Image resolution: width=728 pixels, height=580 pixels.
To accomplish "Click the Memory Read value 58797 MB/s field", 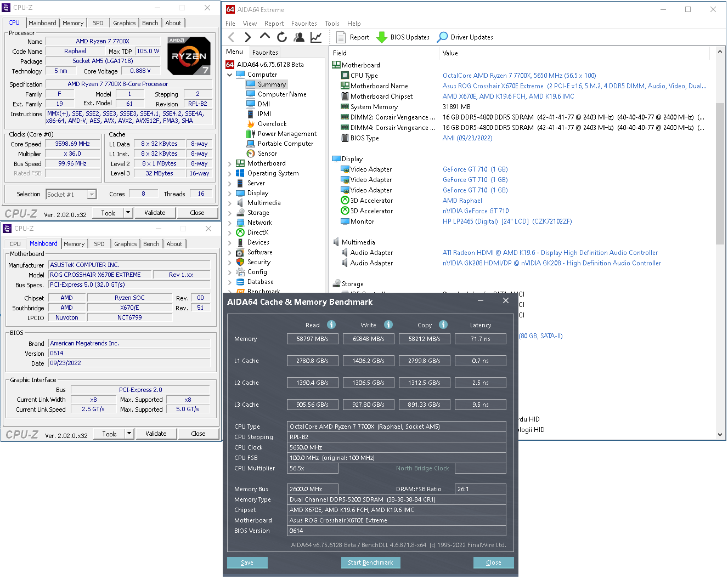I will (x=313, y=339).
